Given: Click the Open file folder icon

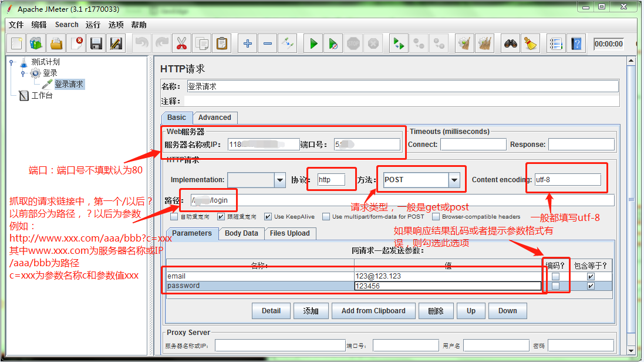Looking at the screenshot, I should coord(56,43).
